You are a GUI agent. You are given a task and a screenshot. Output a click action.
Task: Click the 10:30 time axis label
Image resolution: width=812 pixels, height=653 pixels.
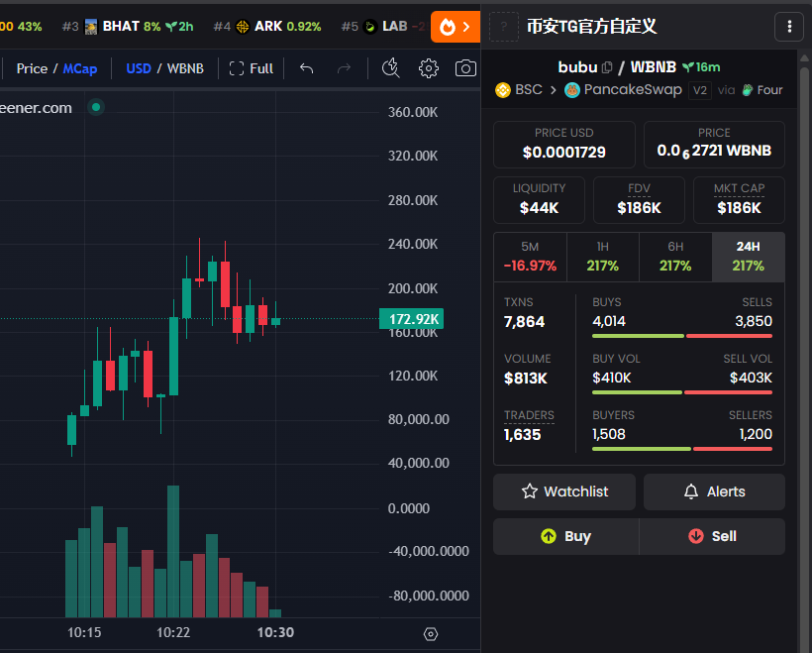pyautogui.click(x=275, y=633)
